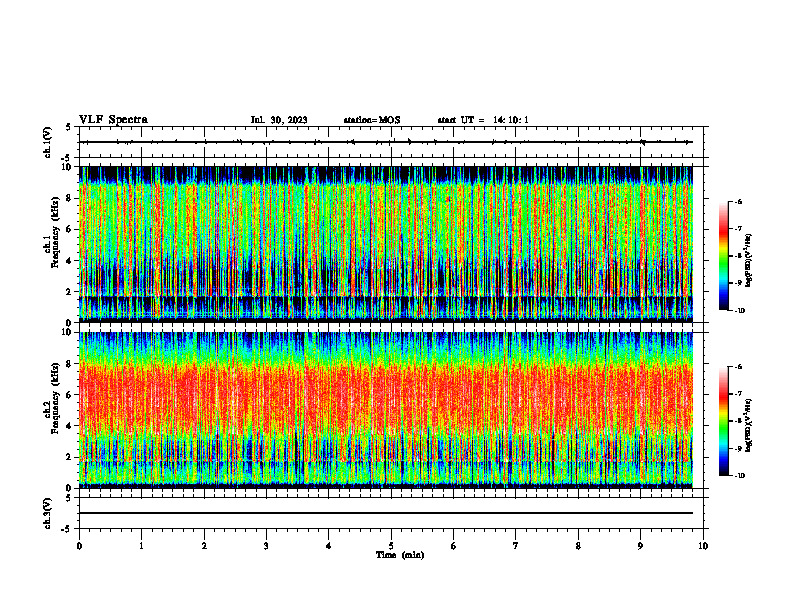This screenshot has height=612, width=792.
Task: Click the '-10' label on ch.1 color bar
Action: tap(739, 311)
